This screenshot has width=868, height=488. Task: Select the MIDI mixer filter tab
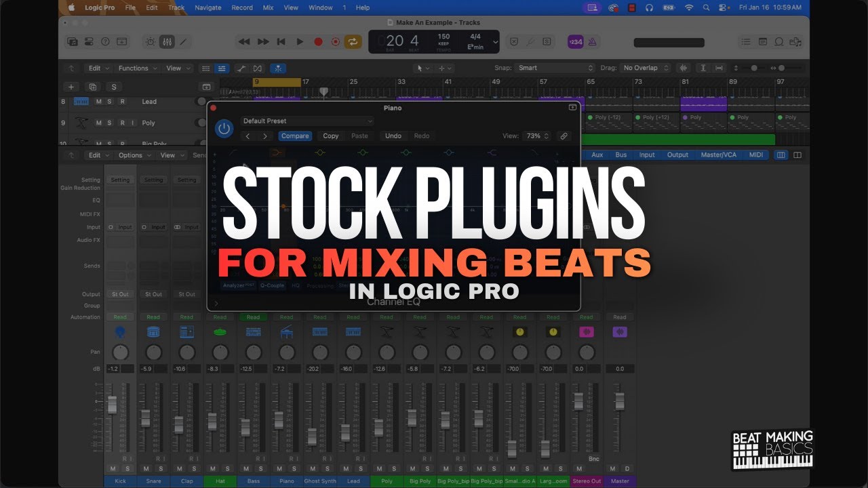[756, 155]
